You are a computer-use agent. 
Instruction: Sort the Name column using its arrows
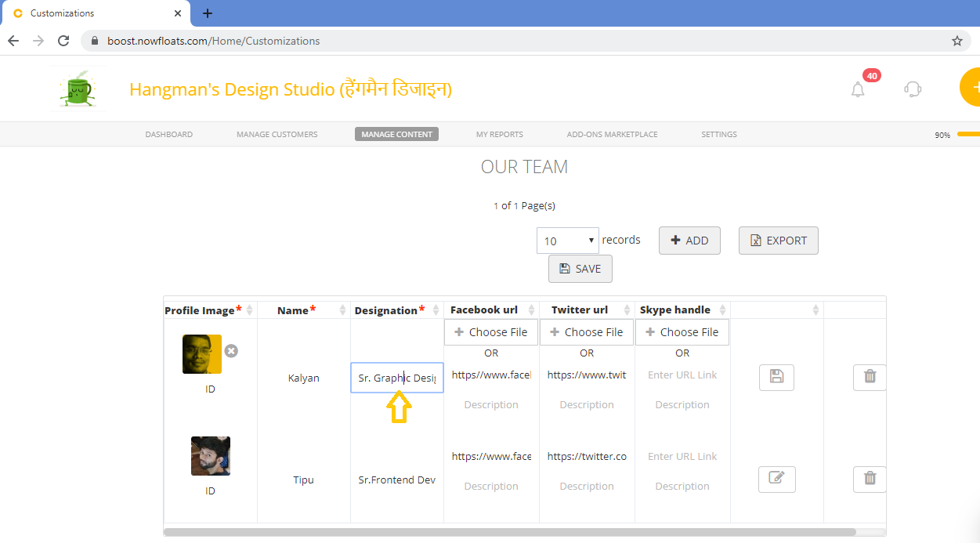click(x=340, y=310)
